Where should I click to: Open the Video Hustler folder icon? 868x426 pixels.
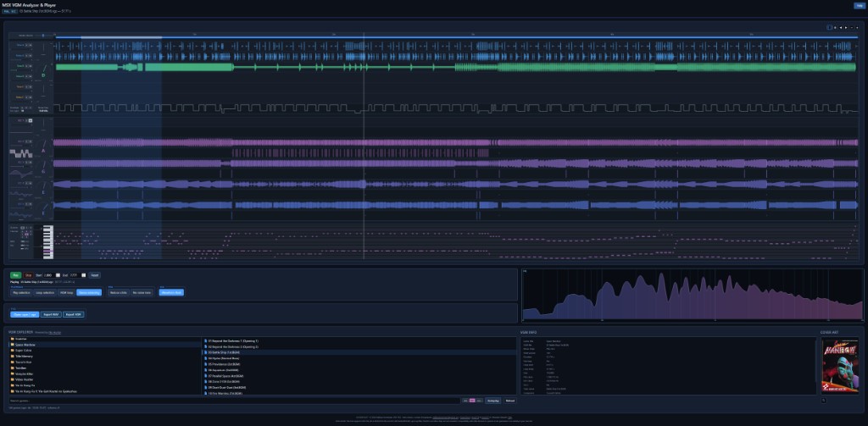click(x=12, y=379)
